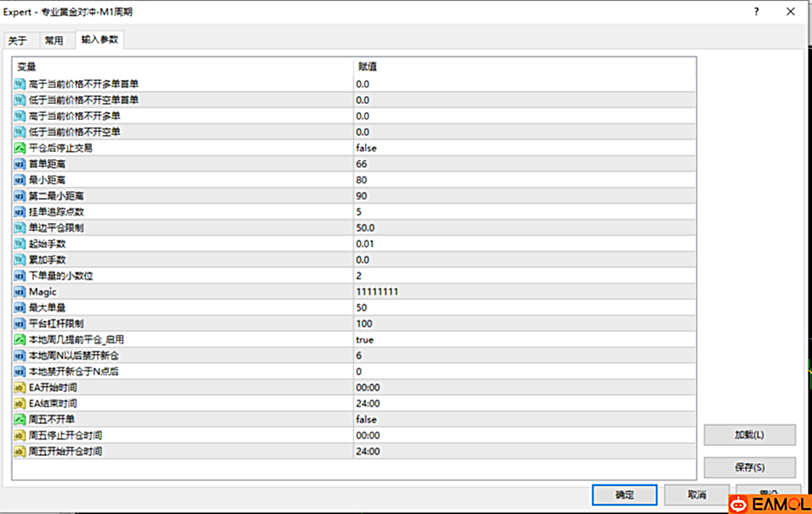
Task: Click the integer icon next to 首单距离
Action: pyautogui.click(x=21, y=164)
